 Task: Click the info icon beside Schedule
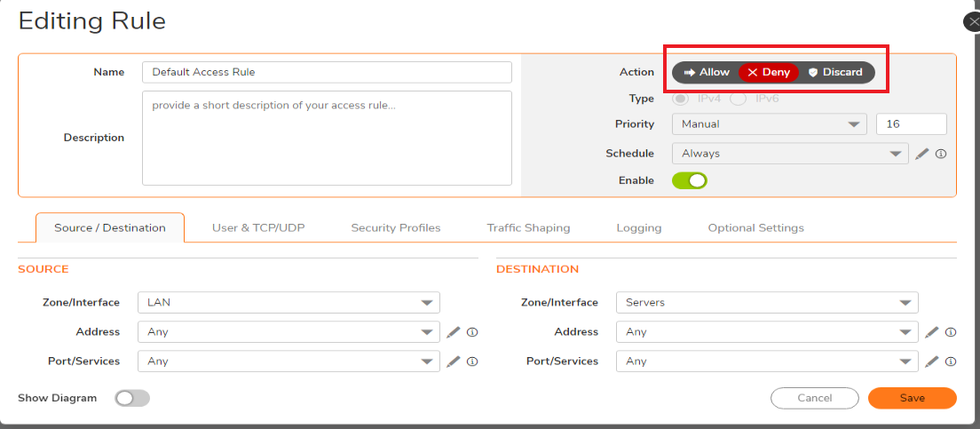[941, 154]
